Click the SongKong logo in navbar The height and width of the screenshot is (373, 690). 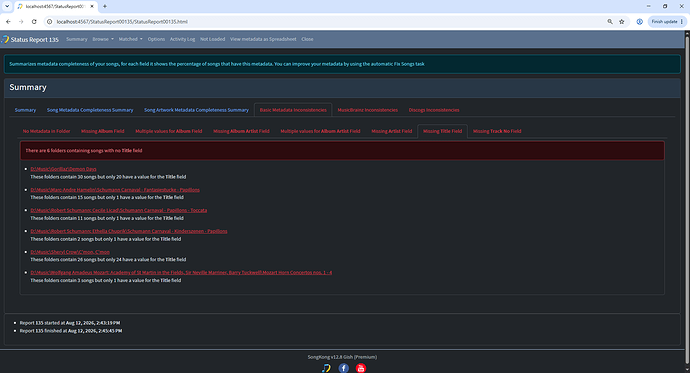coord(5,39)
